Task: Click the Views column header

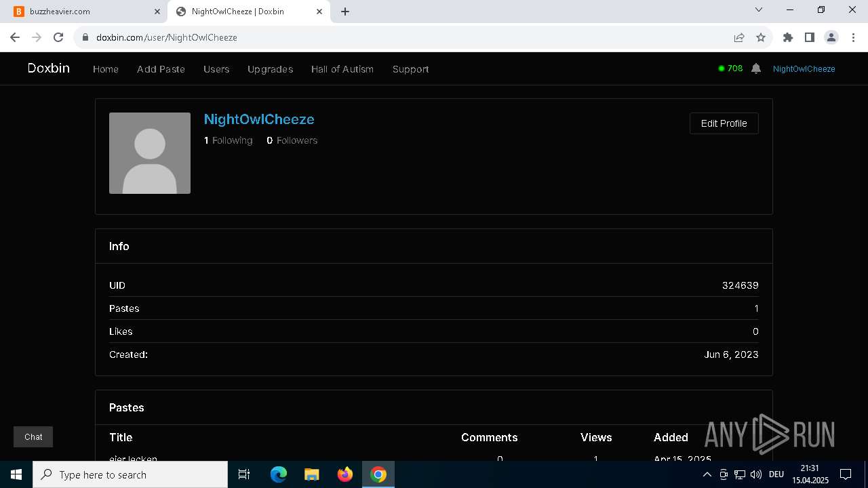Action: point(596,437)
